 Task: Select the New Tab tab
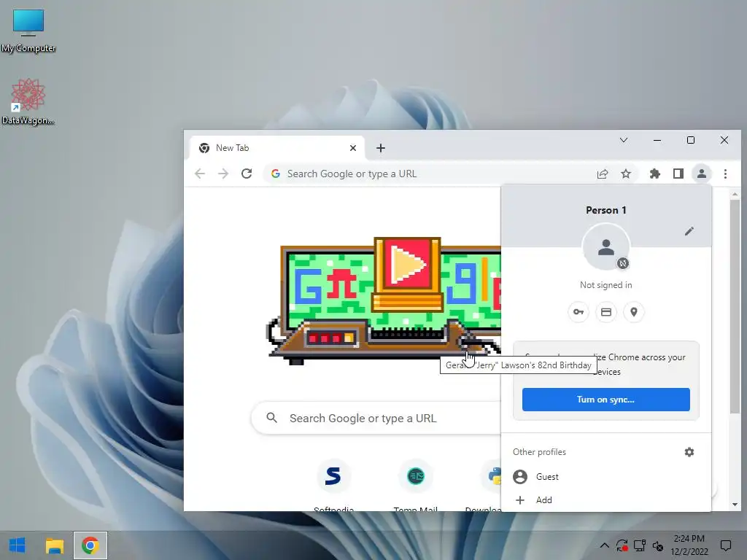pyautogui.click(x=277, y=148)
